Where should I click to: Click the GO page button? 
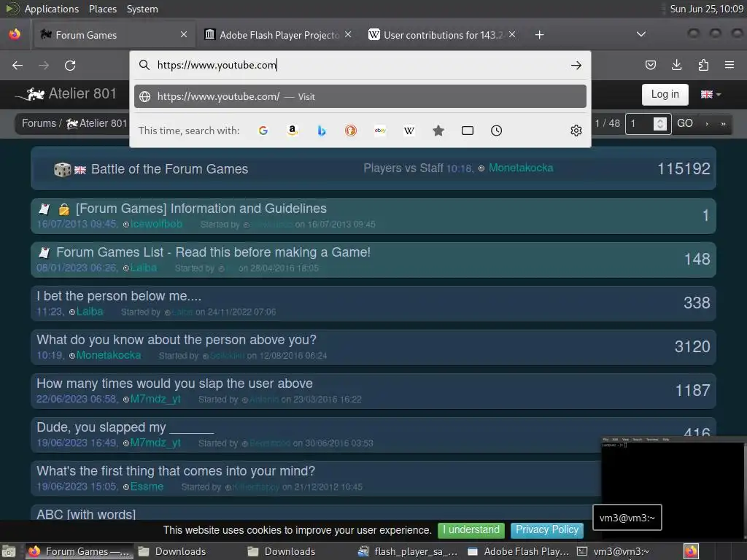pos(685,123)
